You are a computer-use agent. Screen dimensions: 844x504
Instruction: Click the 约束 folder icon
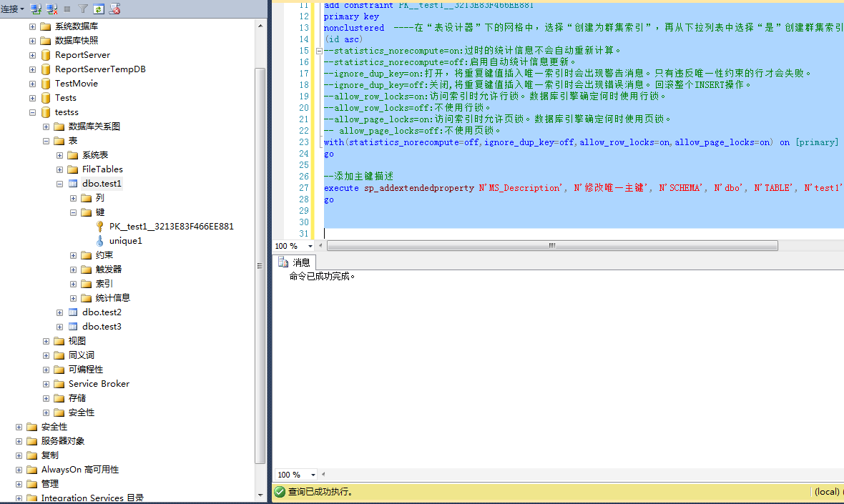[86, 255]
